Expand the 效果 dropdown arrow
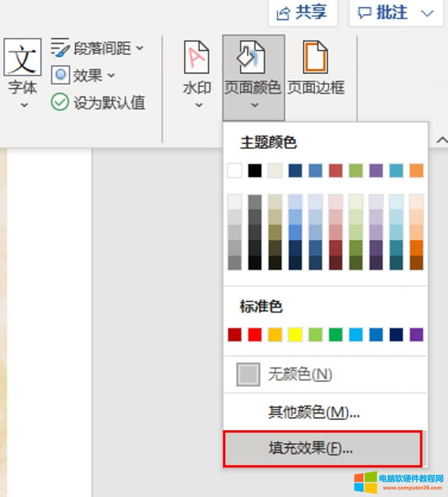The height and width of the screenshot is (497, 448). click(111, 75)
